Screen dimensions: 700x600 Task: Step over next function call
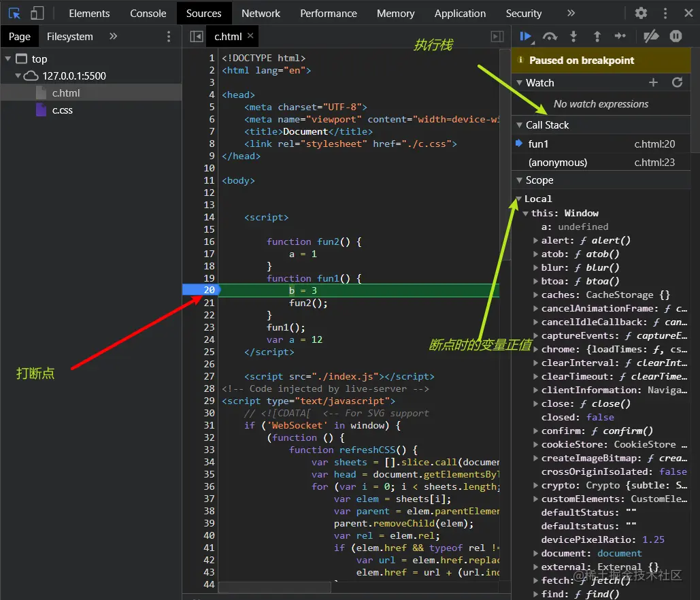(550, 37)
